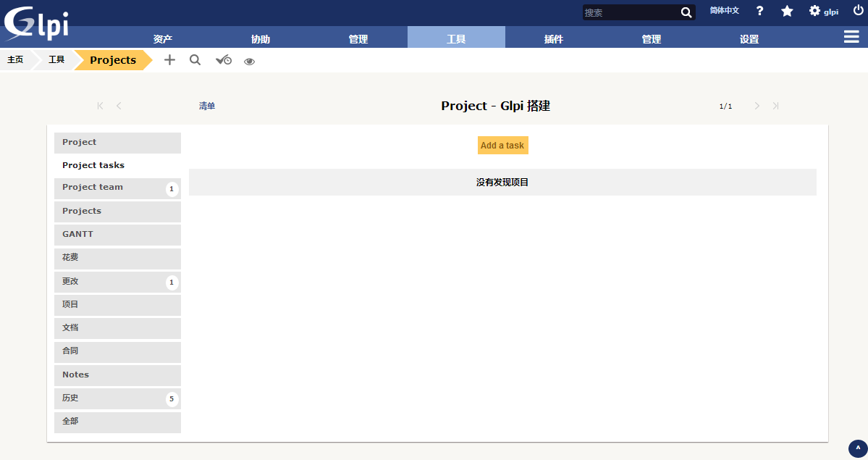Open the Project team tab
This screenshot has height=460, width=868.
[x=117, y=188]
